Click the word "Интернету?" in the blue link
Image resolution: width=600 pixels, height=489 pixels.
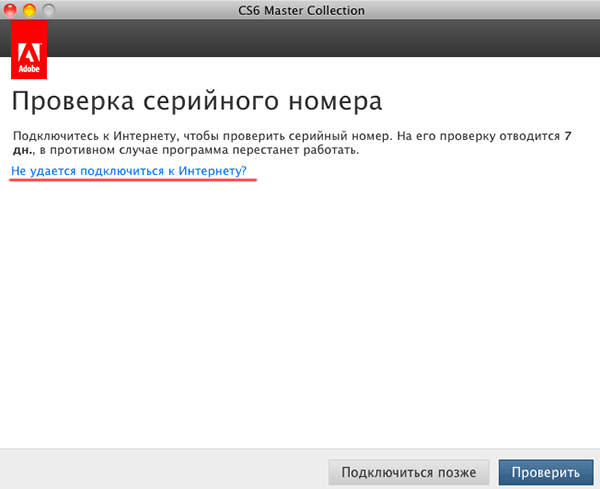(x=212, y=171)
